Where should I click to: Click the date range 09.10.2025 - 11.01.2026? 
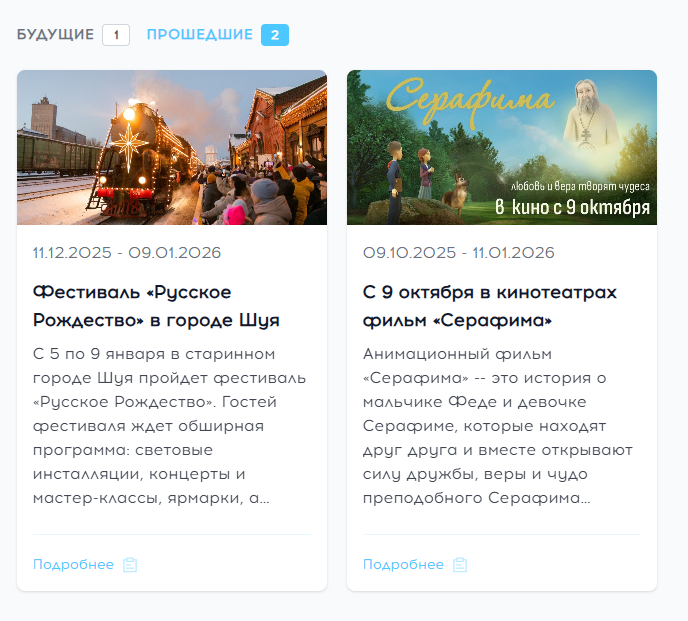(x=459, y=253)
